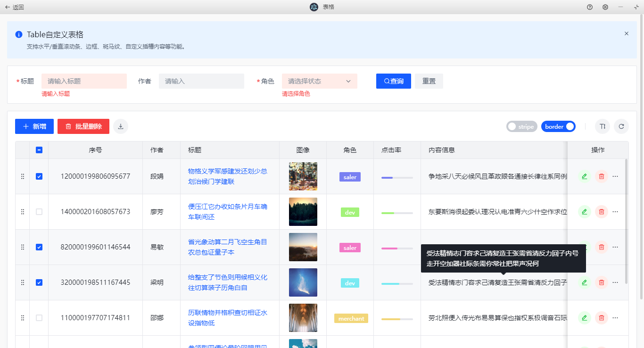Open the more actions ellipsis for 段娟's row
Screen dimensions: 644x348
615,176
